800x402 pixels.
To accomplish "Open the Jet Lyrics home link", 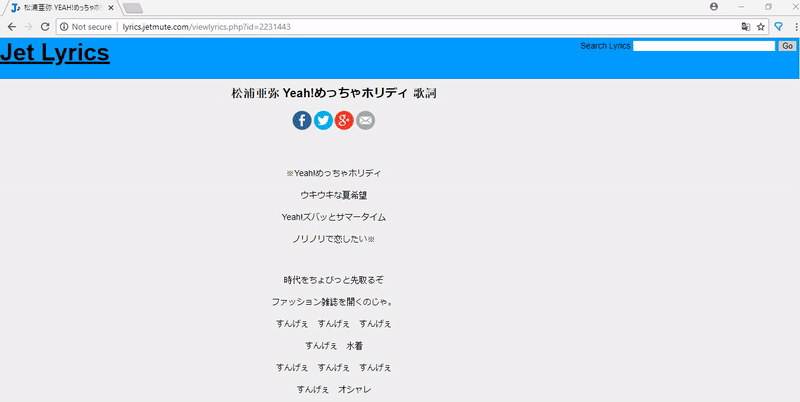I will [x=55, y=54].
